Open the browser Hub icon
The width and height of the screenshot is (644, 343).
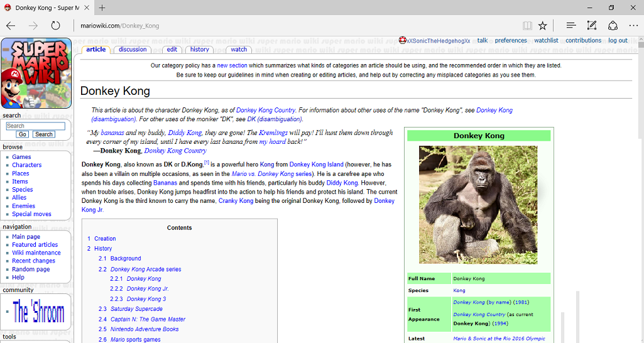pos(570,26)
